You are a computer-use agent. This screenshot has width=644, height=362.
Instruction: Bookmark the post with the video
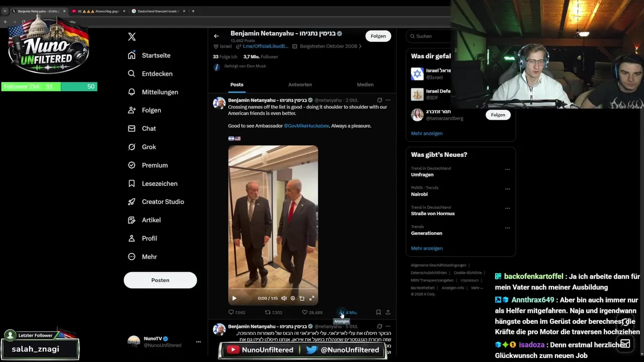378,312
